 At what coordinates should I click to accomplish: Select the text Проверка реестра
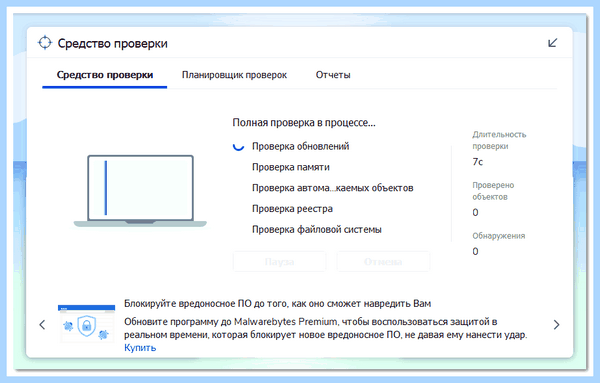292,209
